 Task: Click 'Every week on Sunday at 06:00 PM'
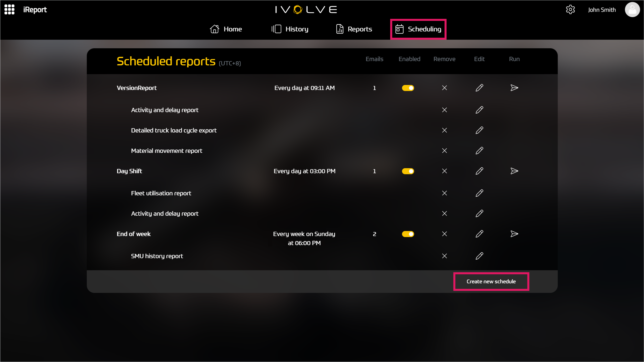(304, 238)
